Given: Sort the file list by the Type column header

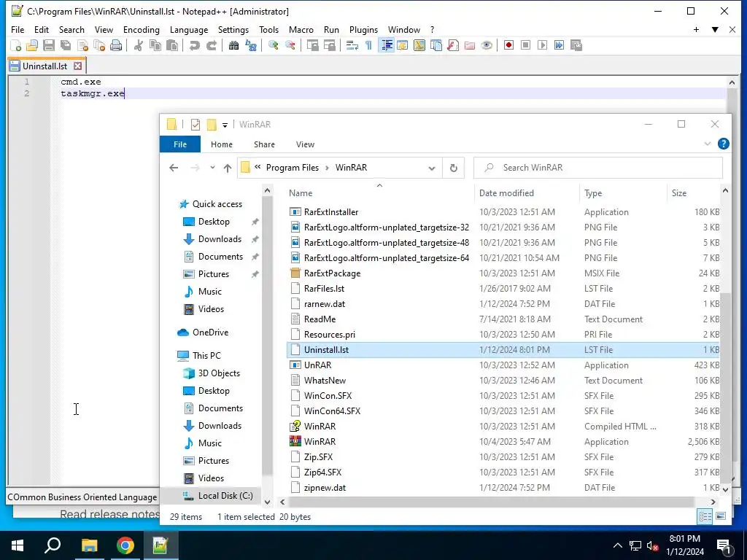Looking at the screenshot, I should [x=593, y=192].
